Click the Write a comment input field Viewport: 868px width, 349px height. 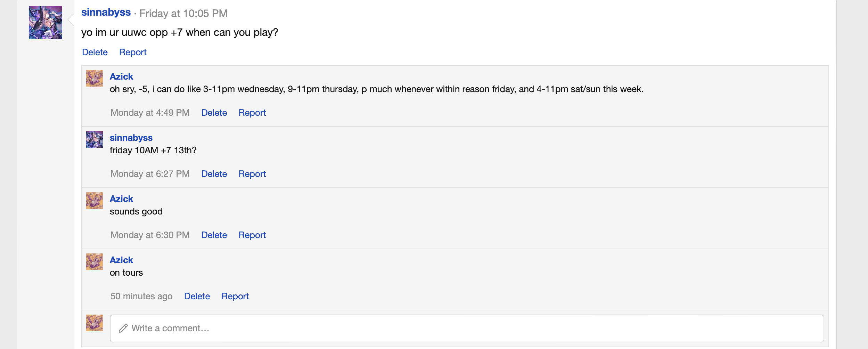pos(467,328)
